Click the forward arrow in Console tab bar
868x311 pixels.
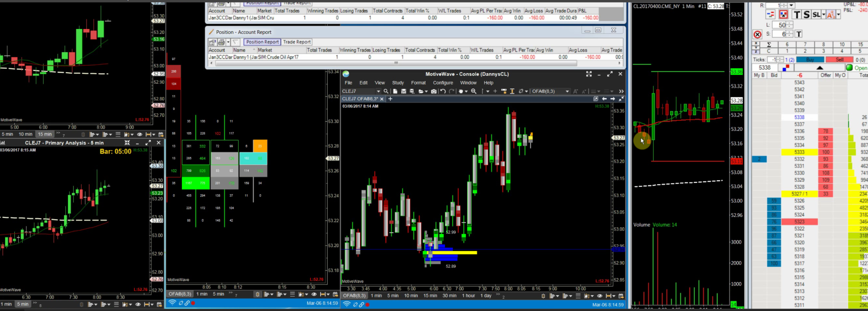point(613,99)
